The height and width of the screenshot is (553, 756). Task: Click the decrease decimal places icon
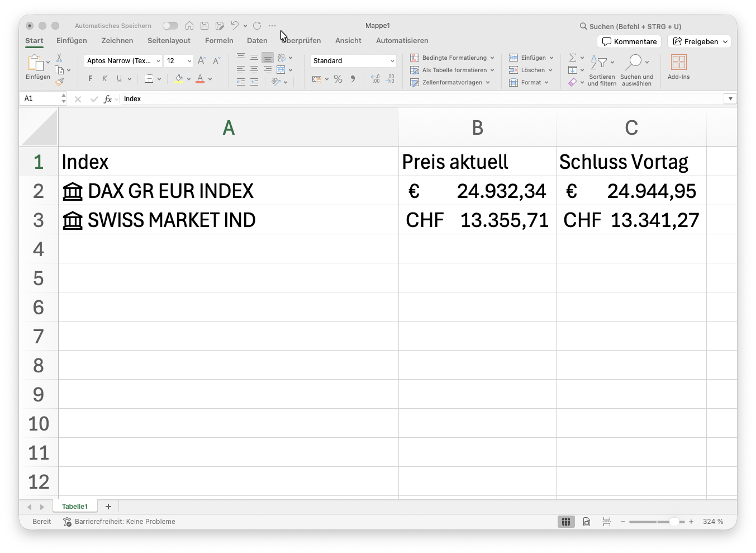[x=390, y=79]
